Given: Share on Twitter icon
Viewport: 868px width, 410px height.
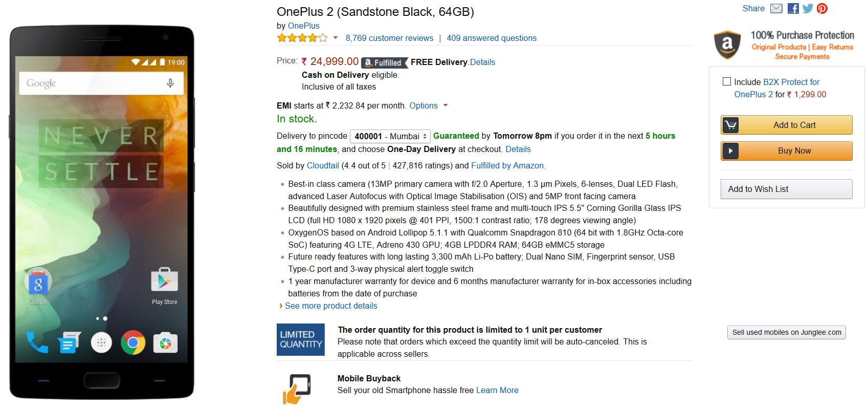Looking at the screenshot, I should [808, 9].
